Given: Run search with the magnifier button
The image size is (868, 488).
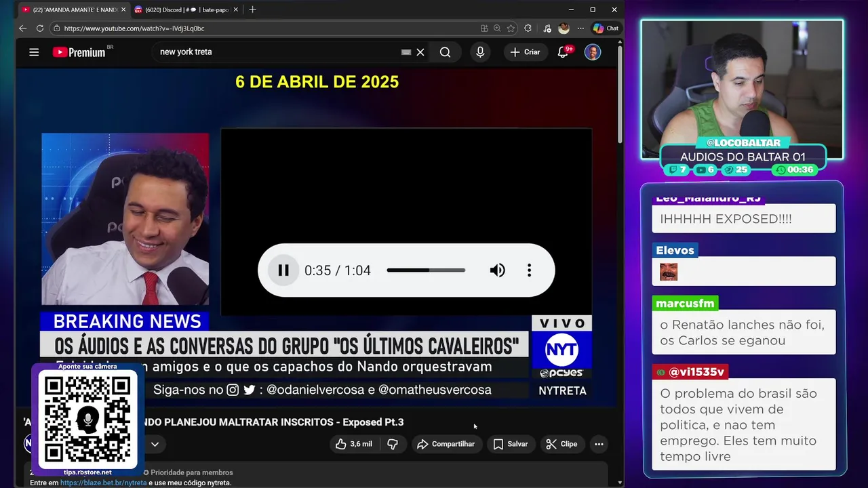Looking at the screenshot, I should [445, 52].
